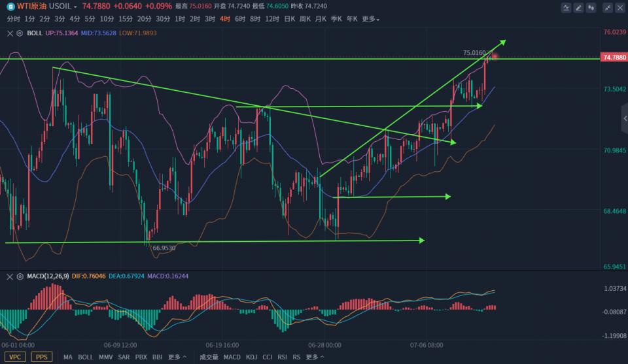Viewport: 628px width, 364px height.
Task: Click the 75.0160 high price label
Action: tap(474, 53)
